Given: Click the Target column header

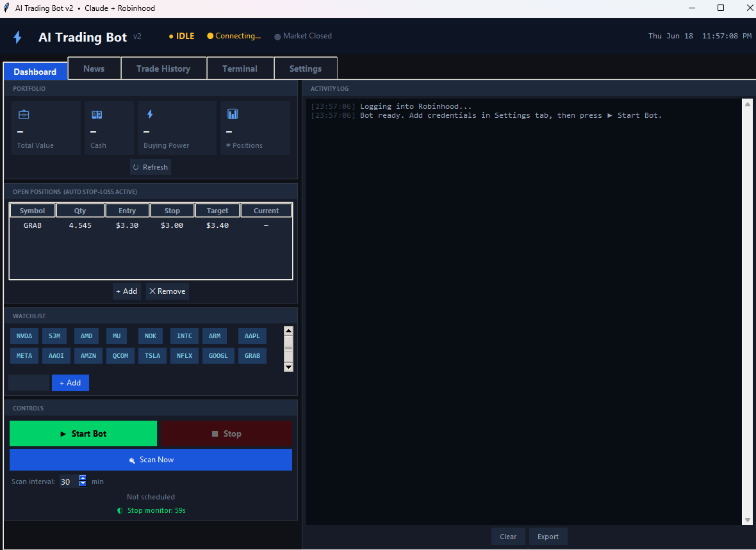Looking at the screenshot, I should coord(217,211).
